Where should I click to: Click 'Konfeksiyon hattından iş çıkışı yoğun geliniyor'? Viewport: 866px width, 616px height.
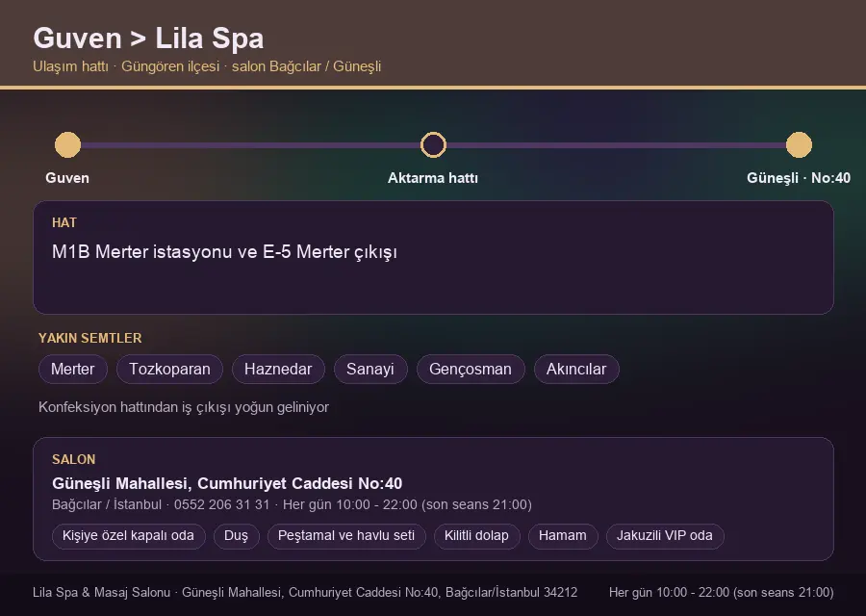184,407
